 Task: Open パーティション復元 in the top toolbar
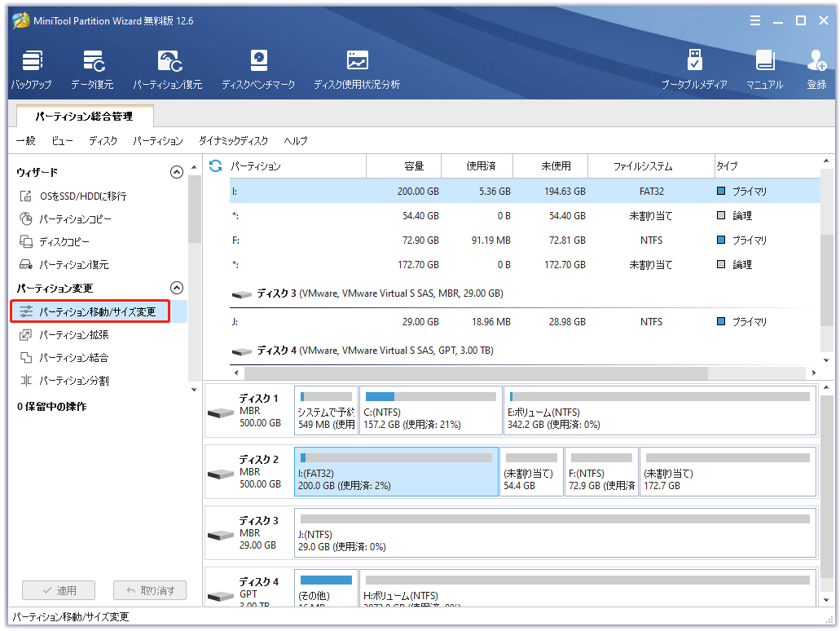168,69
